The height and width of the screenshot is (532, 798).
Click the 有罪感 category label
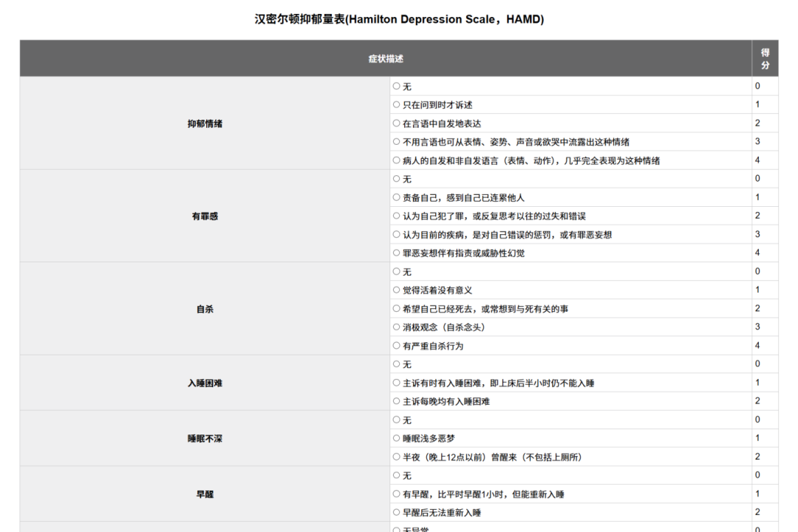tap(205, 216)
